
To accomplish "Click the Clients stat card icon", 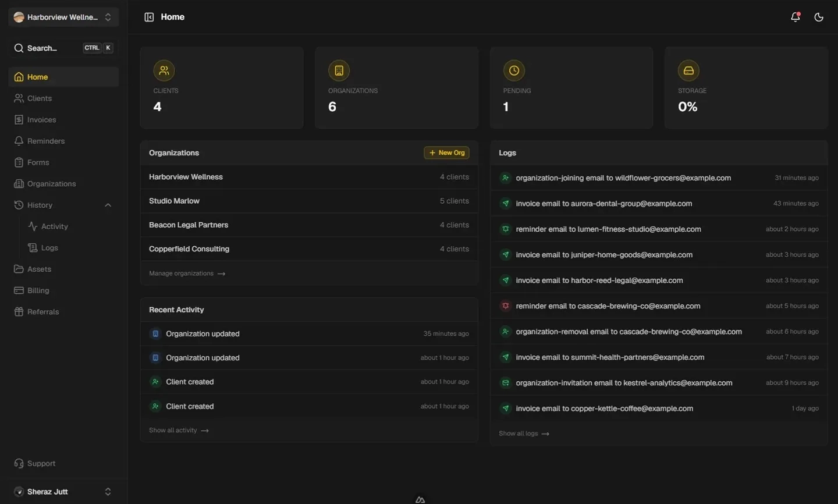I will (x=164, y=70).
